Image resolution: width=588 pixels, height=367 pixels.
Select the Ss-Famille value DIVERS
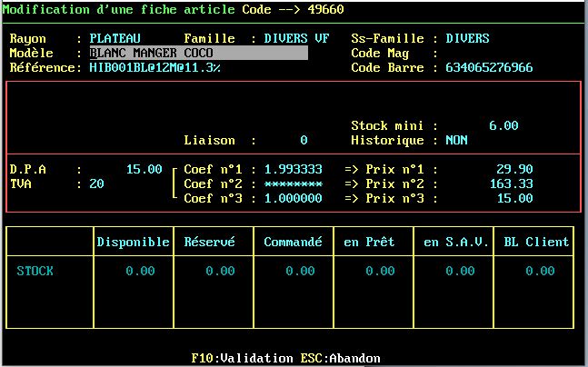coord(467,39)
